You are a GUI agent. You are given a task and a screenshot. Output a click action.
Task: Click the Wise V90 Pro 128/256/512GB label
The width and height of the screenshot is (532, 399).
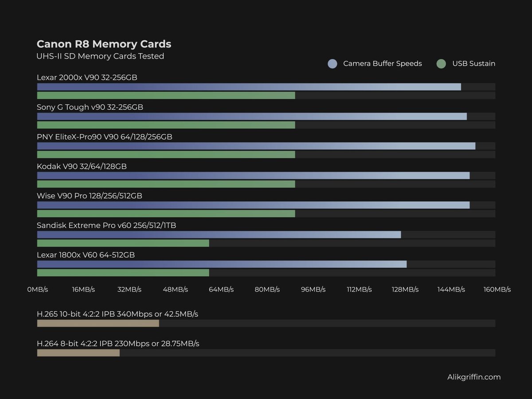point(89,196)
